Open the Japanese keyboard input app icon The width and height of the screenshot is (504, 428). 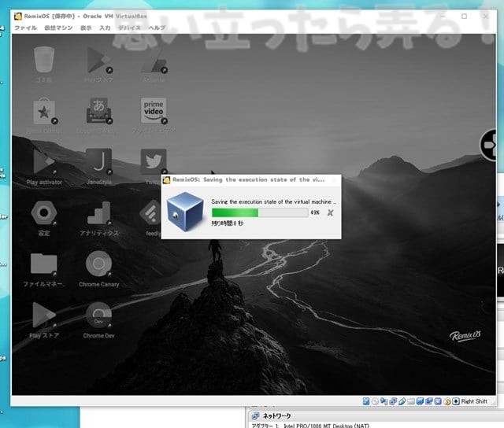click(99, 111)
